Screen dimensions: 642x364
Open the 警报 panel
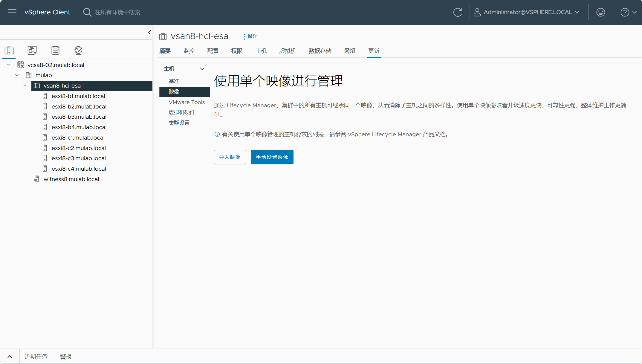[66, 357]
